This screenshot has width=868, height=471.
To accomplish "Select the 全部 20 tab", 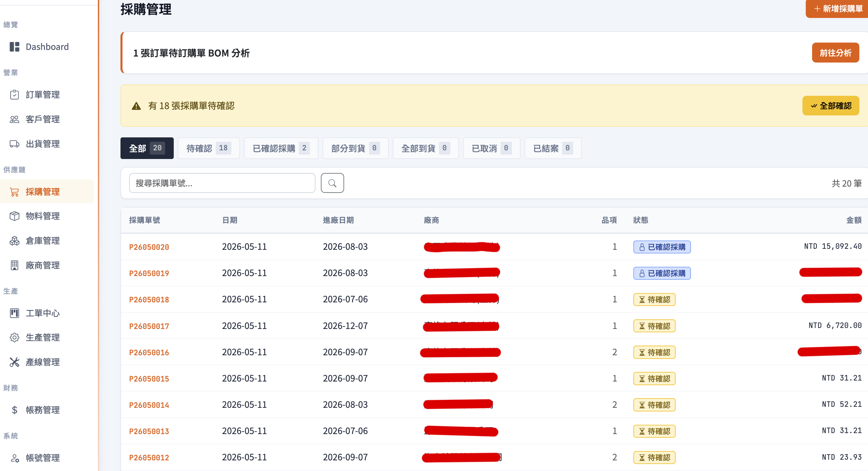I will tap(147, 148).
